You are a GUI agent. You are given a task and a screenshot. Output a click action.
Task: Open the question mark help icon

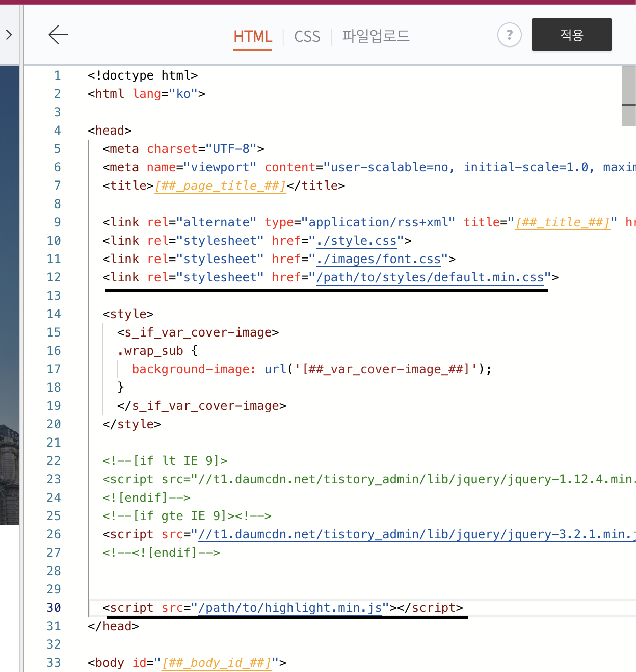[x=509, y=35]
